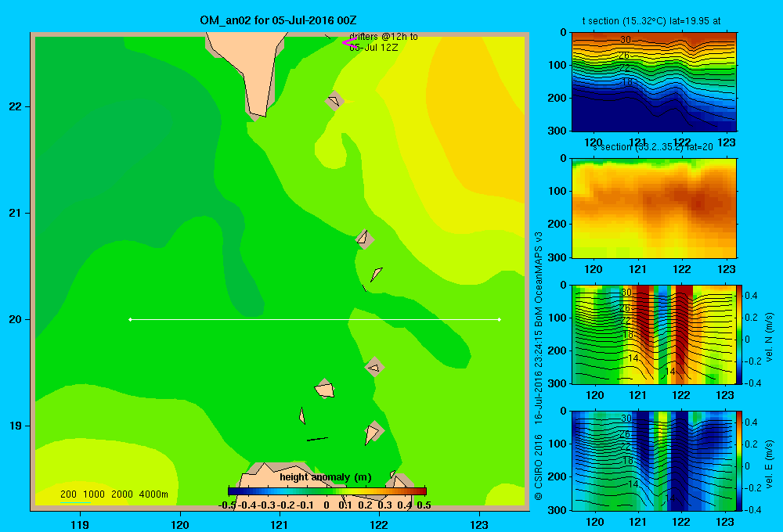Click the height anomaly color scale bar
The image size is (783, 532).
click(x=327, y=491)
